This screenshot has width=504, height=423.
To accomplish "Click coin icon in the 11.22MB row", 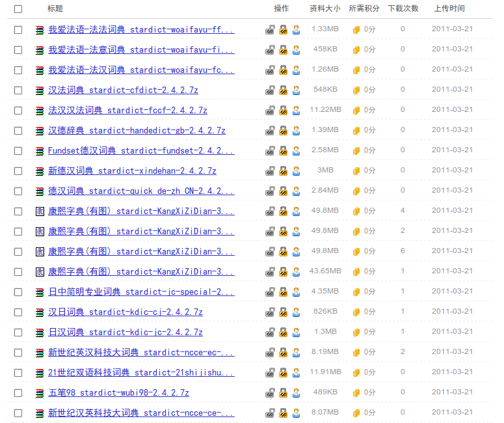I will coord(356,111).
